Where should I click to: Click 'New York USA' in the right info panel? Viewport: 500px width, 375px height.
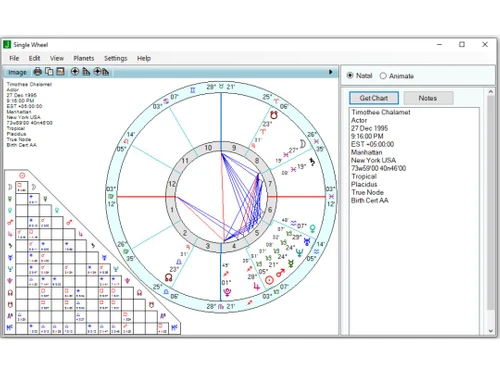click(373, 160)
